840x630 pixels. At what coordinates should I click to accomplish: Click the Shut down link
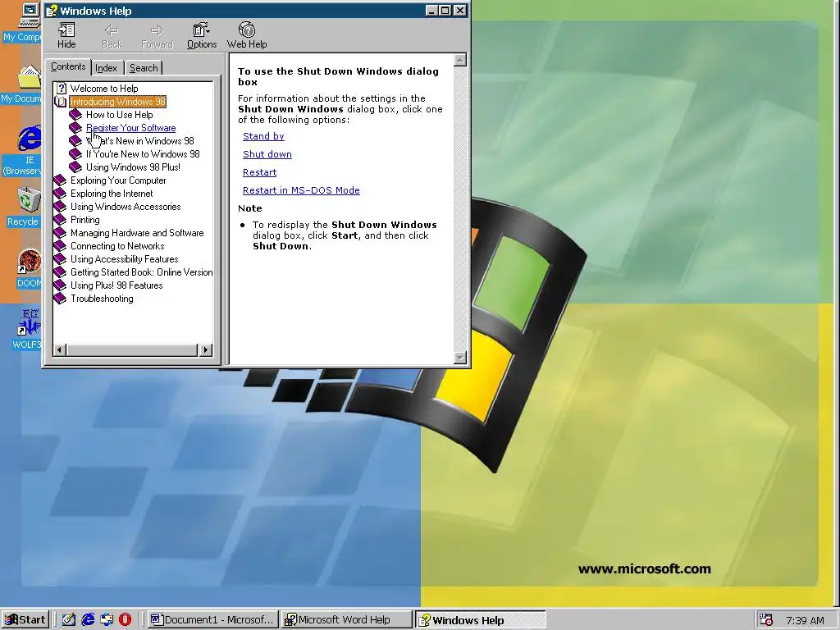267,154
